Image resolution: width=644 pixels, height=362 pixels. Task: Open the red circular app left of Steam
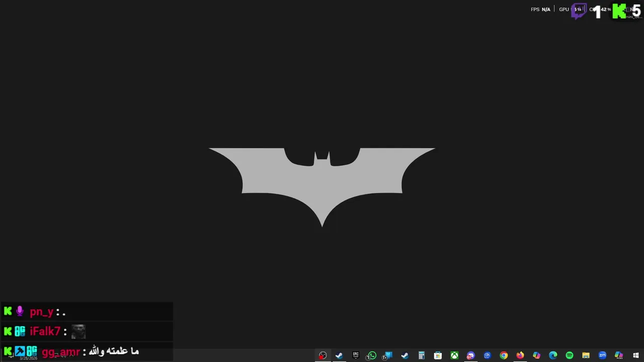click(x=323, y=355)
